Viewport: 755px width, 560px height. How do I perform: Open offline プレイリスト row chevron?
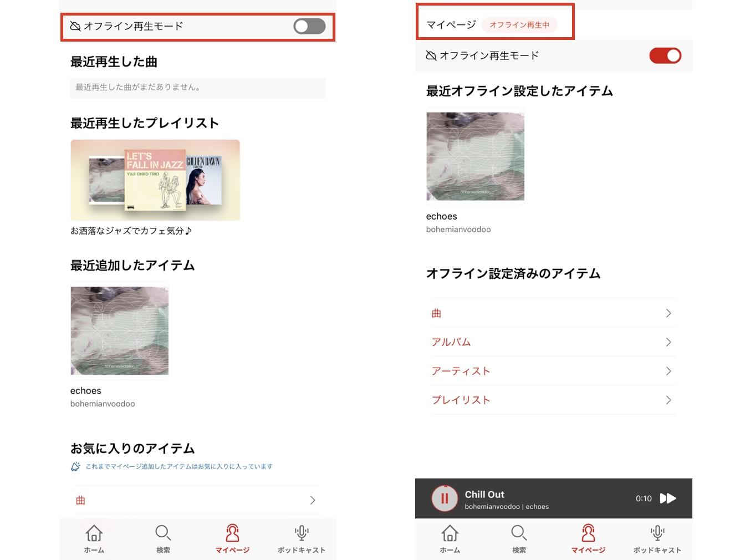click(669, 400)
